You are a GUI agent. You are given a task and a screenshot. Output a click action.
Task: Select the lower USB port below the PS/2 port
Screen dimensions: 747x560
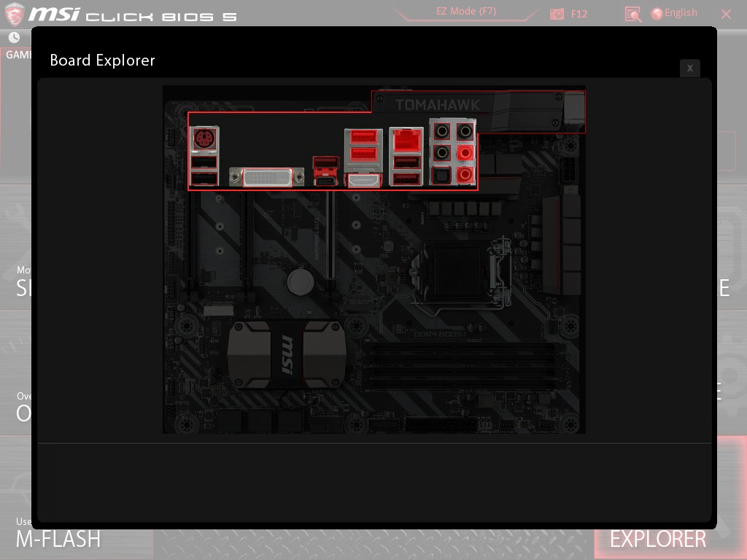pos(204,179)
